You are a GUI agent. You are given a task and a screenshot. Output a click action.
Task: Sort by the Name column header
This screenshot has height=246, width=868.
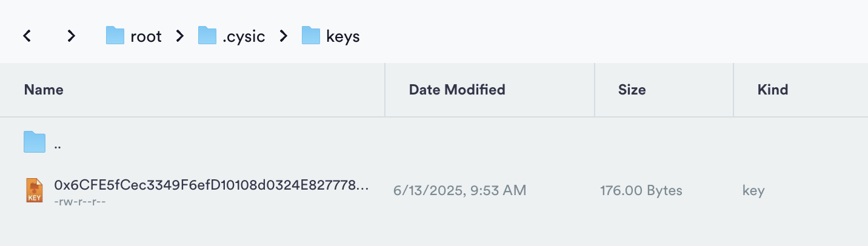[x=44, y=90]
